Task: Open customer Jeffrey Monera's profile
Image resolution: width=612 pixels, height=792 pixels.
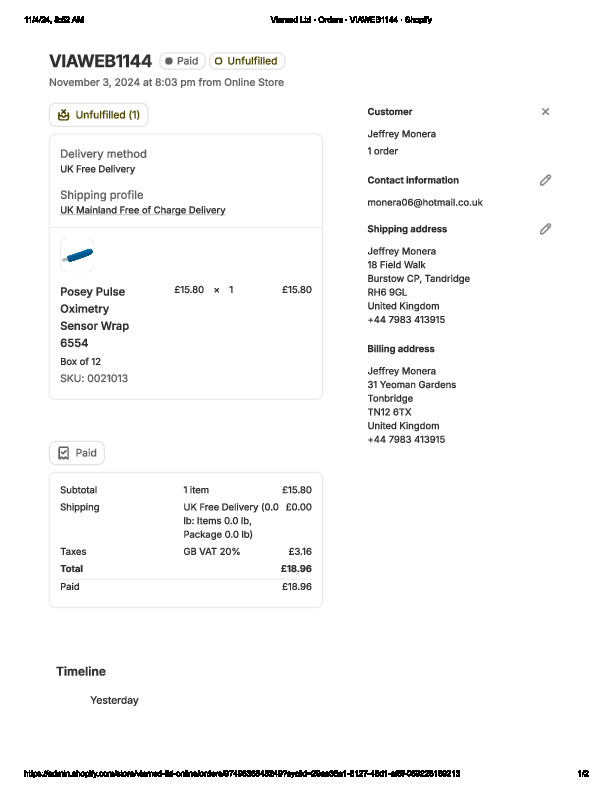Action: click(401, 134)
